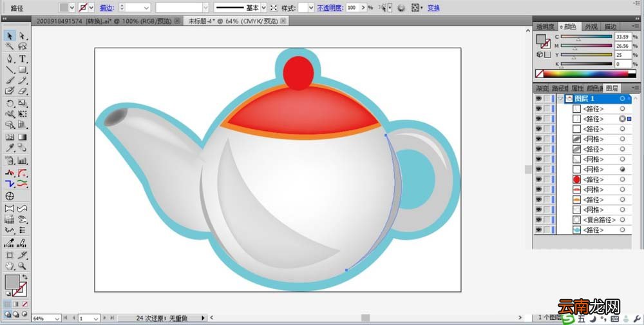Screen dimensions: 644x325
Task: Click the C cyan slider thumb
Action: pos(578,39)
